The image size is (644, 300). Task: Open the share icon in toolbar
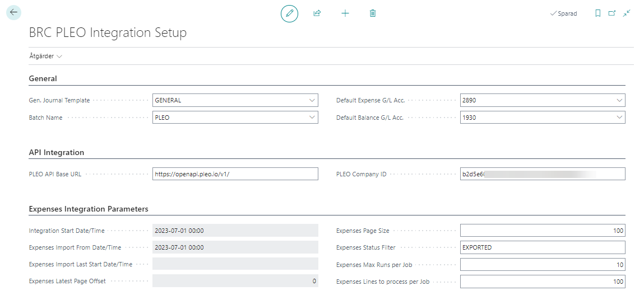317,13
